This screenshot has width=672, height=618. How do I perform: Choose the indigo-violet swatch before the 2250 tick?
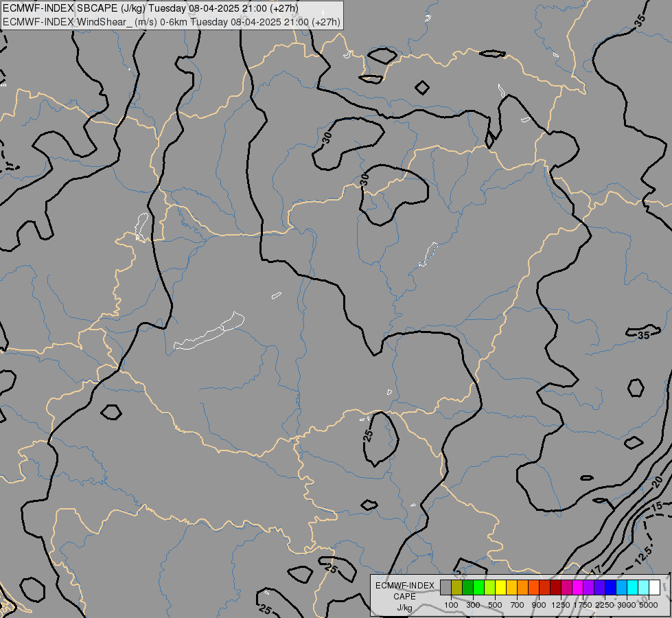coord(599,587)
